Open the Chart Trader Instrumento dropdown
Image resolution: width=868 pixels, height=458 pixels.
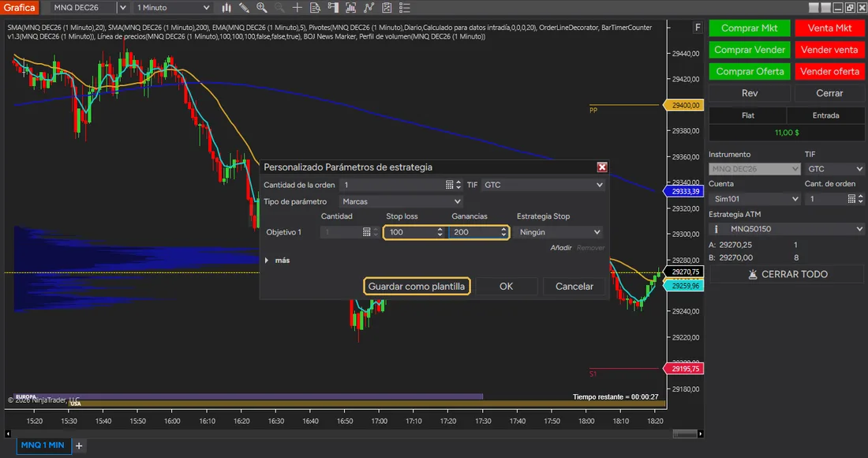pyautogui.click(x=754, y=169)
